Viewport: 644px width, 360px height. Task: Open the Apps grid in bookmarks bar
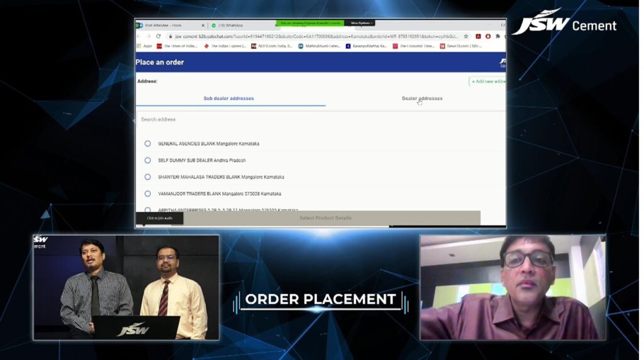pyautogui.click(x=144, y=46)
